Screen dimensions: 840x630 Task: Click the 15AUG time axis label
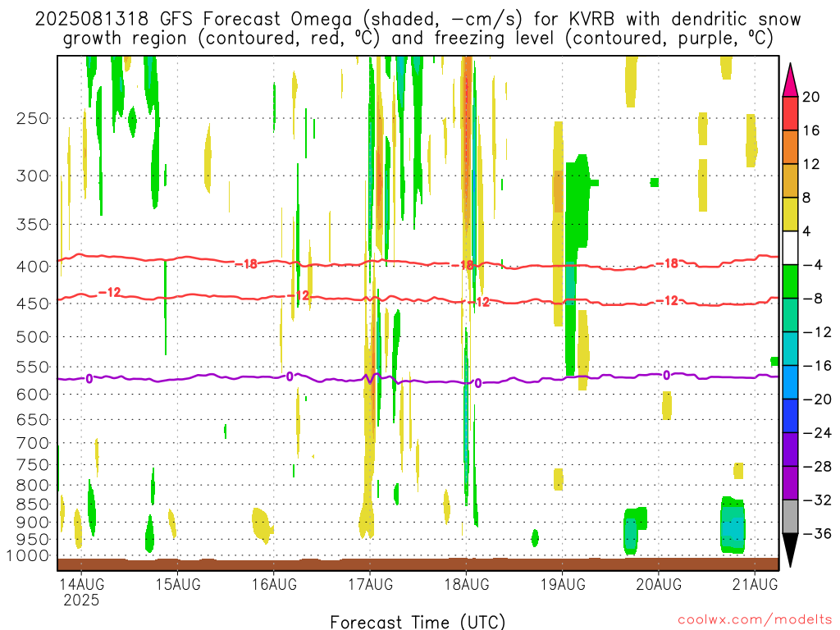178,584
